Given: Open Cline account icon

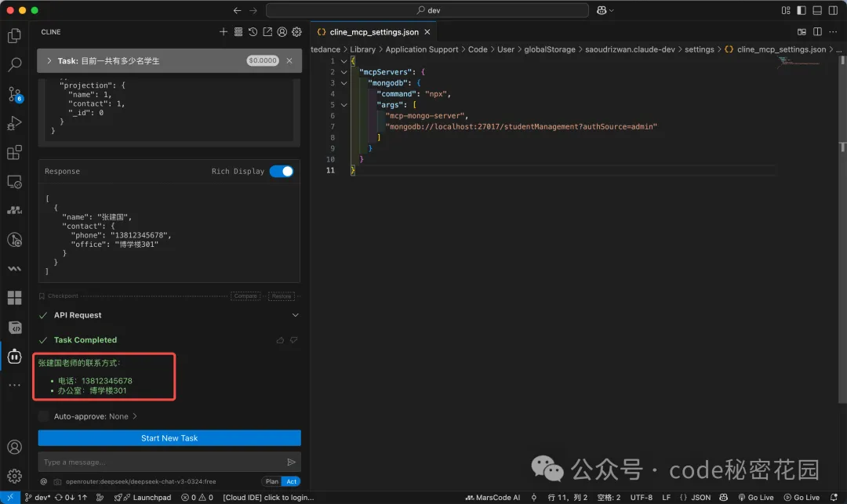Looking at the screenshot, I should pos(282,32).
